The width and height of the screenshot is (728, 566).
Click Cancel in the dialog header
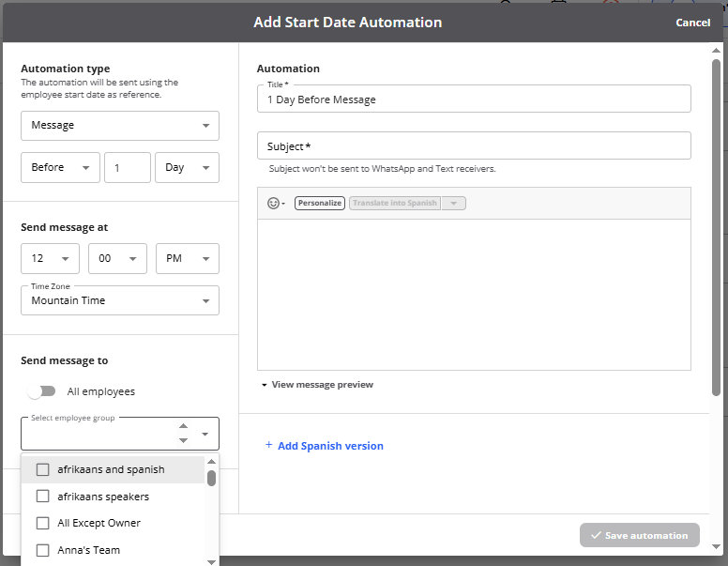692,23
